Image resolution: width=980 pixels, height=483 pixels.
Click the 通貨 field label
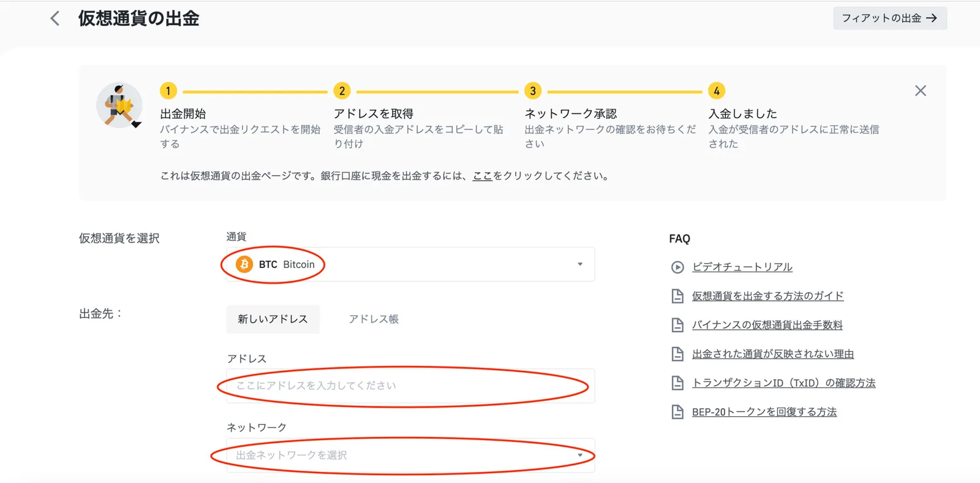pyautogui.click(x=236, y=236)
